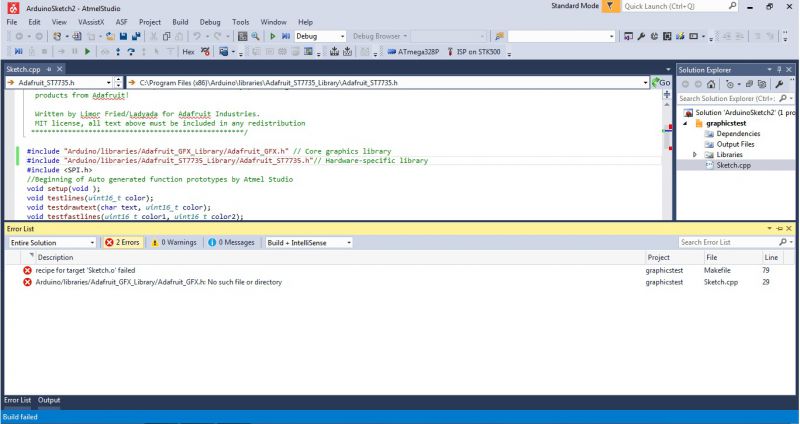The image size is (800, 424).
Task: Click the Copy icon in toolbar
Action: pos(166,36)
